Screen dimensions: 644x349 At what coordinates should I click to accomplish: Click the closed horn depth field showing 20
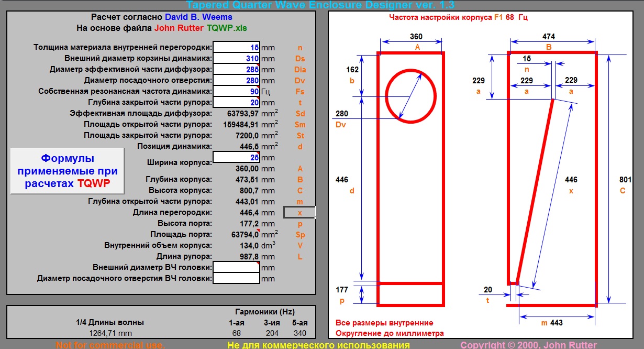(237, 102)
